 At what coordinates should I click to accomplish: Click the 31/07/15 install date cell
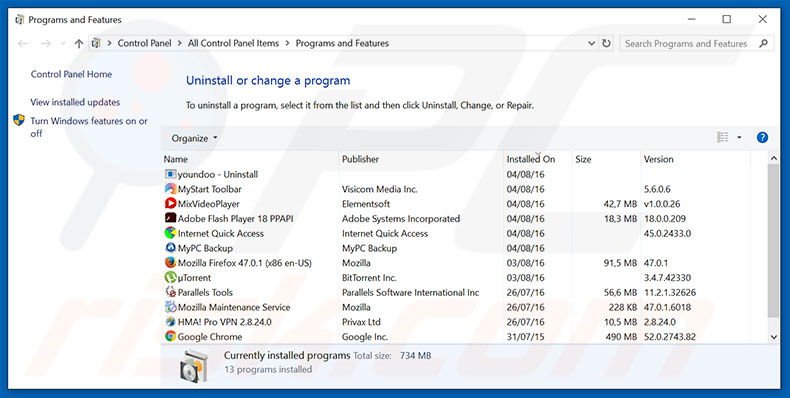point(525,337)
